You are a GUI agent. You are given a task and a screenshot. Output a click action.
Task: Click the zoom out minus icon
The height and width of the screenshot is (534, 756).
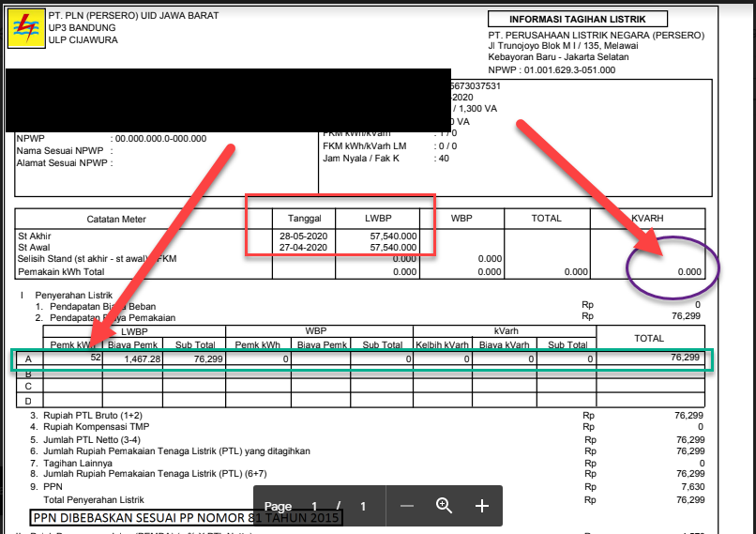pos(407,506)
